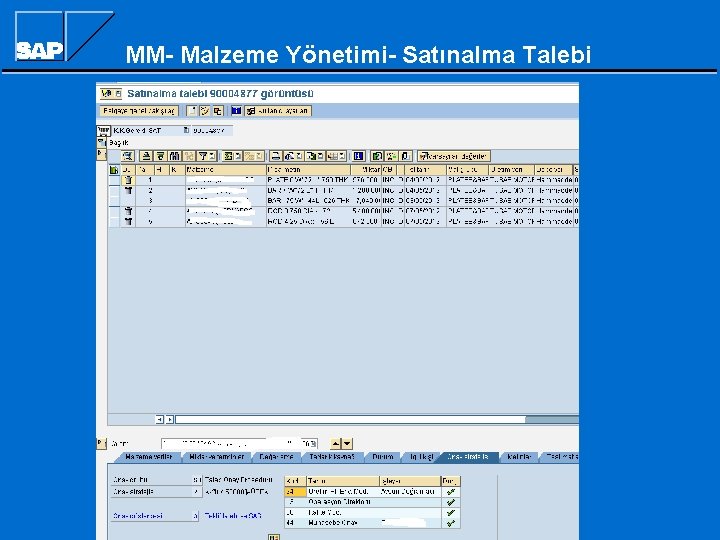Click the green check in first release row
The image size is (720, 540).
tap(450, 491)
